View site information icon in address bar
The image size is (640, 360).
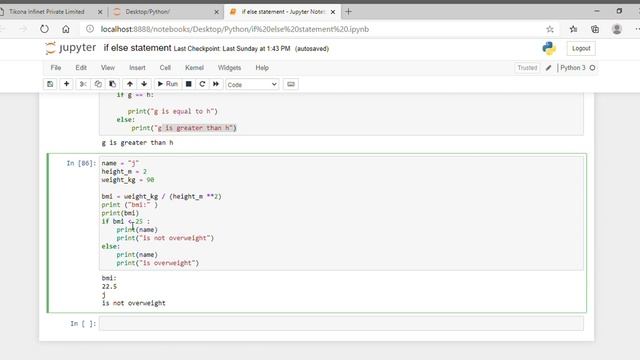pyautogui.click(x=90, y=29)
